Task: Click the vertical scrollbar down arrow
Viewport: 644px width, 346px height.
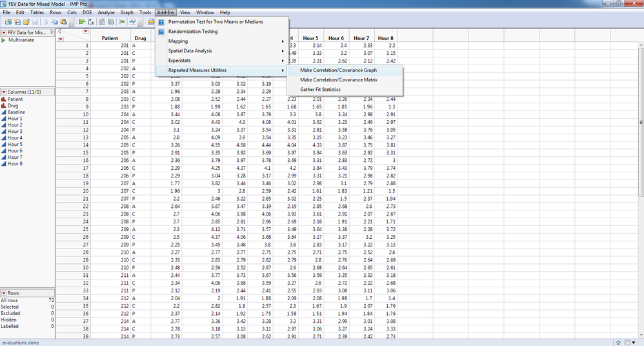Action: pos(641,336)
